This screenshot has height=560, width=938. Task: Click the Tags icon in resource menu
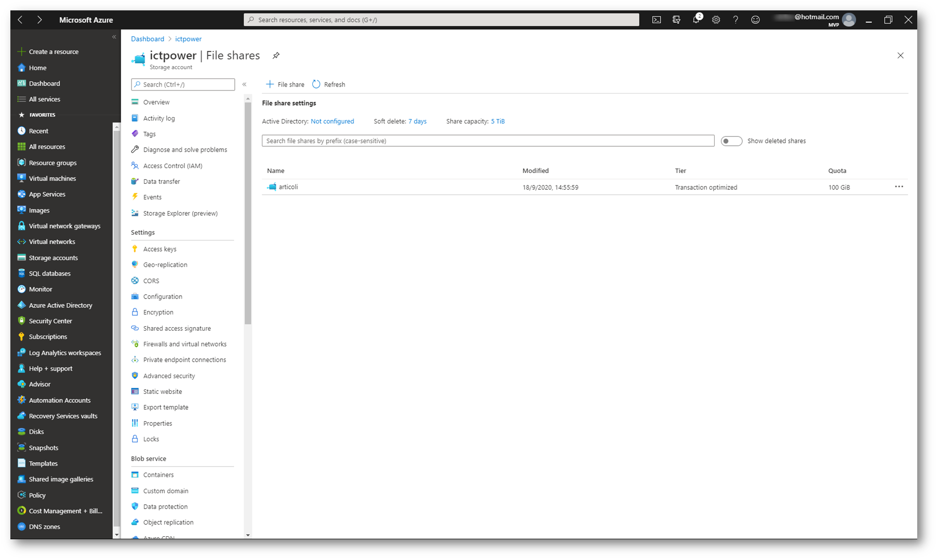point(135,134)
